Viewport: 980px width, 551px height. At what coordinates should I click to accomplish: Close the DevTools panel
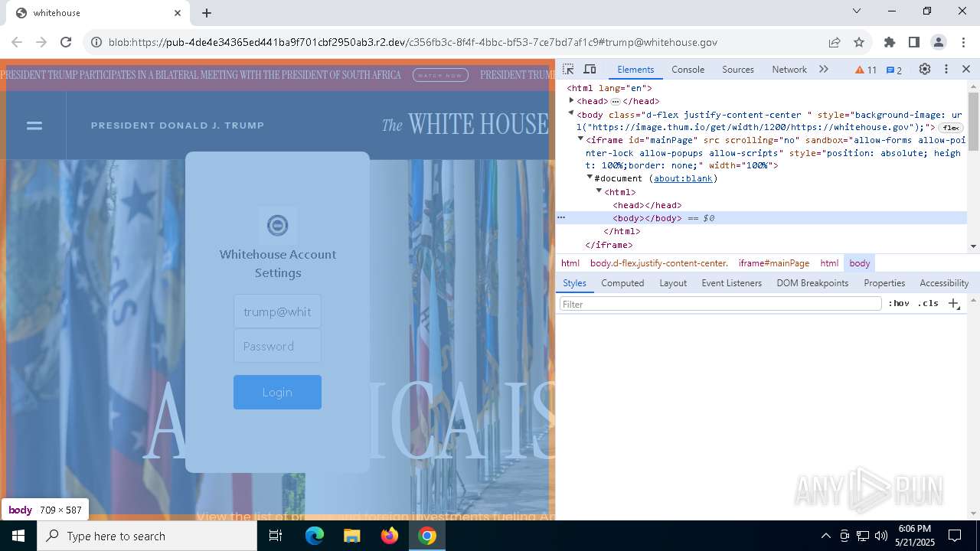click(x=966, y=69)
